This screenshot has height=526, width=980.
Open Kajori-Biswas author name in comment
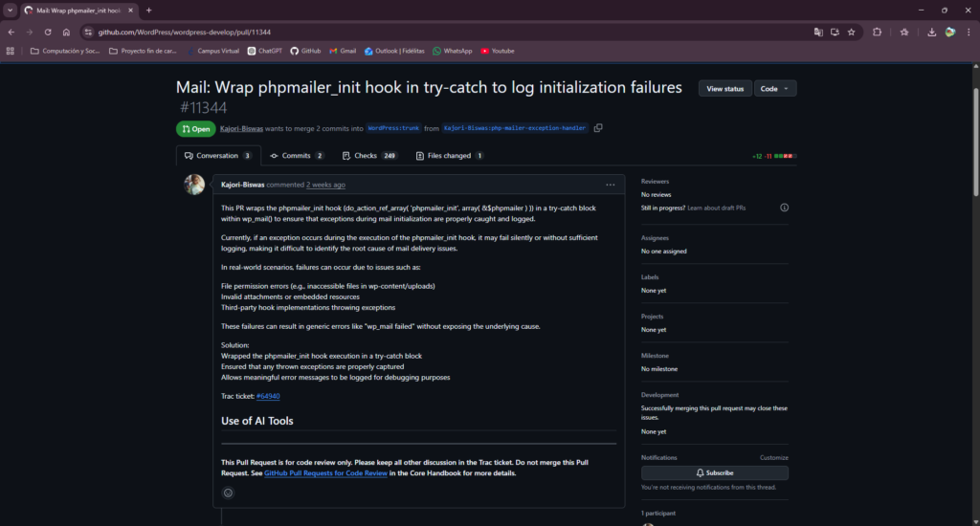point(242,185)
